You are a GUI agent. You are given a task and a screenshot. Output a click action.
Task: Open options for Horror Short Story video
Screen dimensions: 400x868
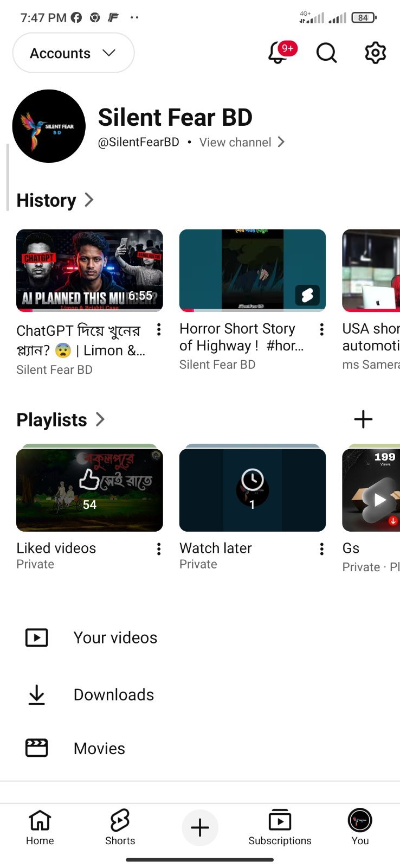coord(322,329)
